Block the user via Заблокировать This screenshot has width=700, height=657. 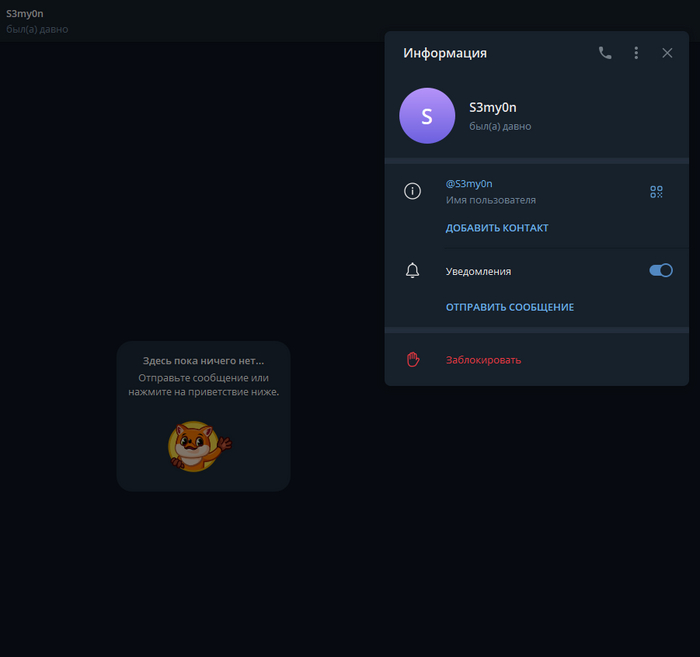pyautogui.click(x=483, y=360)
